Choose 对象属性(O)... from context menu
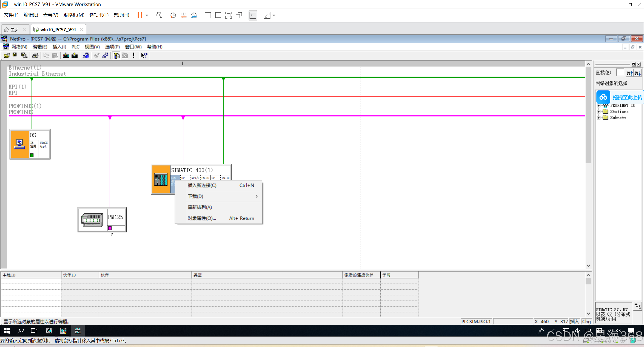This screenshot has width=644, height=347. point(202,218)
